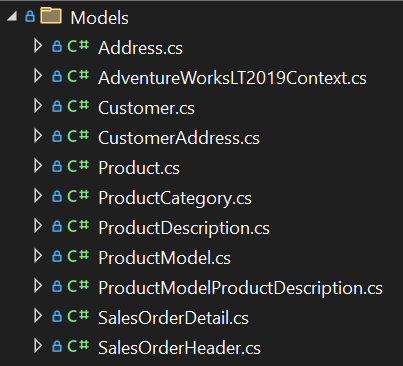Click the C# icon beside Address.cs
The width and height of the screenshot is (403, 366).
click(x=78, y=46)
